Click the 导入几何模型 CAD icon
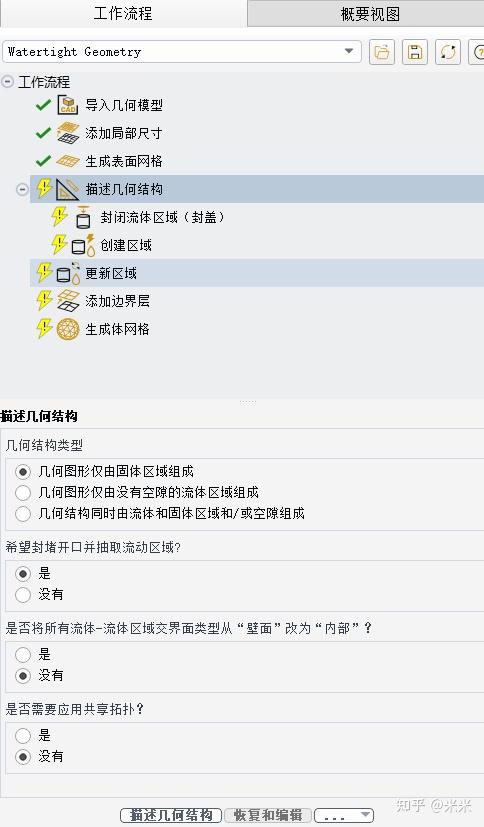 (x=67, y=105)
